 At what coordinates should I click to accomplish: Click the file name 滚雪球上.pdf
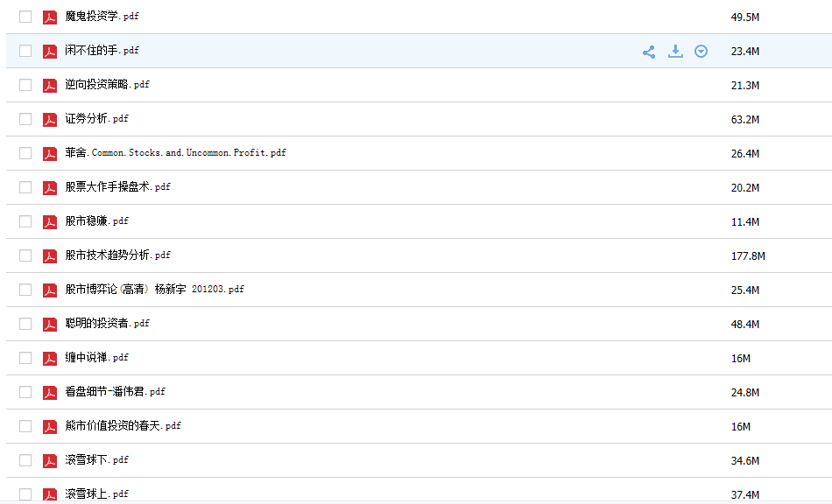[97, 494]
